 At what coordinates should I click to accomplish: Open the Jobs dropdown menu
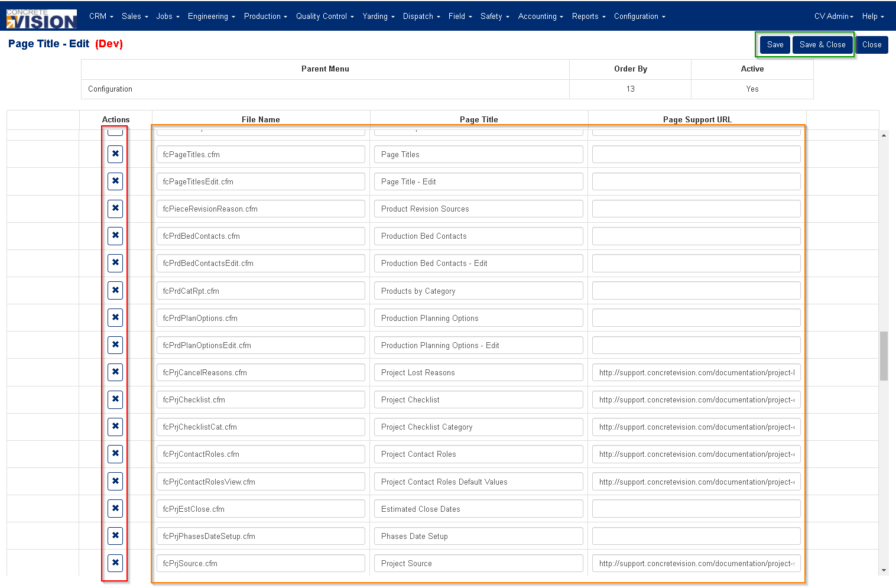click(168, 17)
